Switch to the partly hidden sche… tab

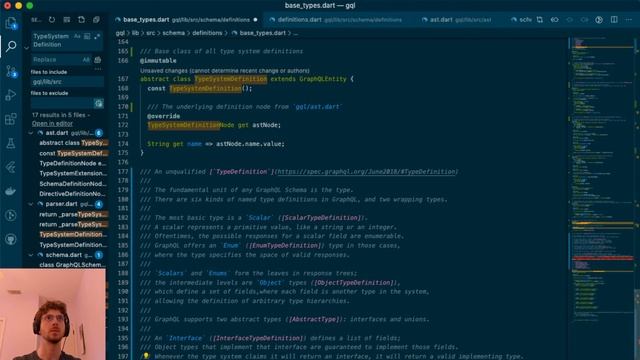520,20
